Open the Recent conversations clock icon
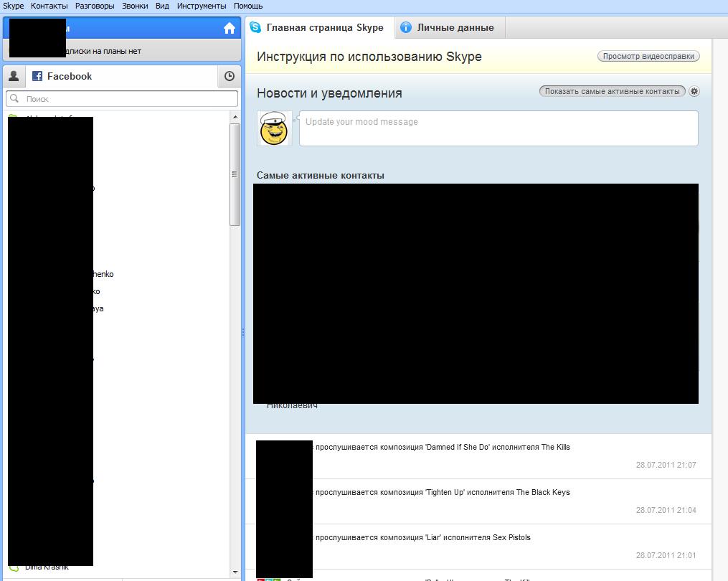 (229, 76)
